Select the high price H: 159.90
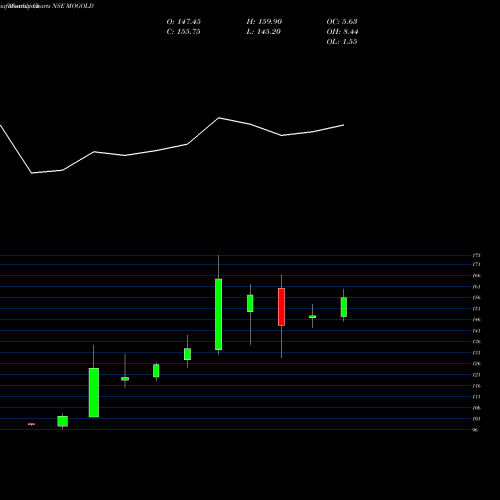Screen dimensions: 500x500 264,22
